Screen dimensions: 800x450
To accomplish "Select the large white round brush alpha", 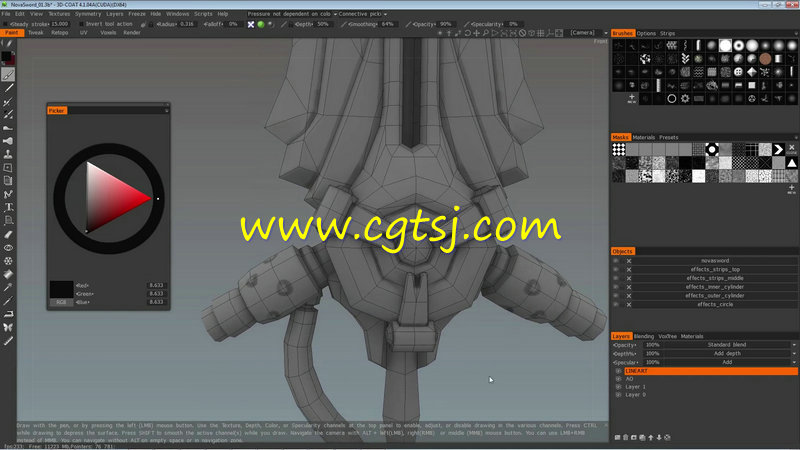I will click(x=725, y=45).
